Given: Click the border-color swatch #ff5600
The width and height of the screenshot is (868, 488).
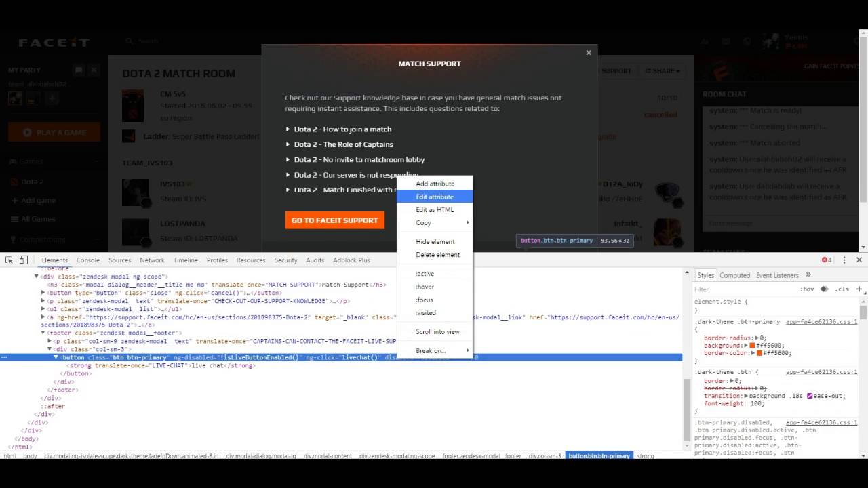Looking at the screenshot, I should point(759,353).
